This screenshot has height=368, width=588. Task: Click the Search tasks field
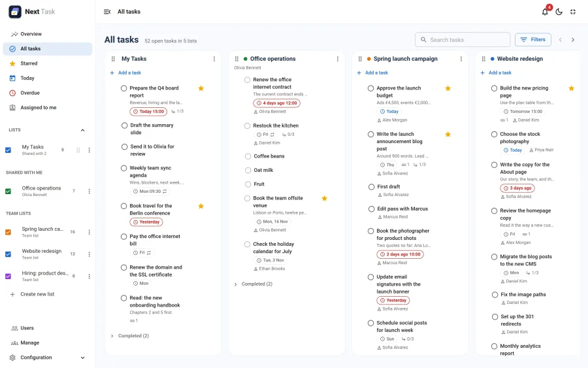tap(463, 39)
